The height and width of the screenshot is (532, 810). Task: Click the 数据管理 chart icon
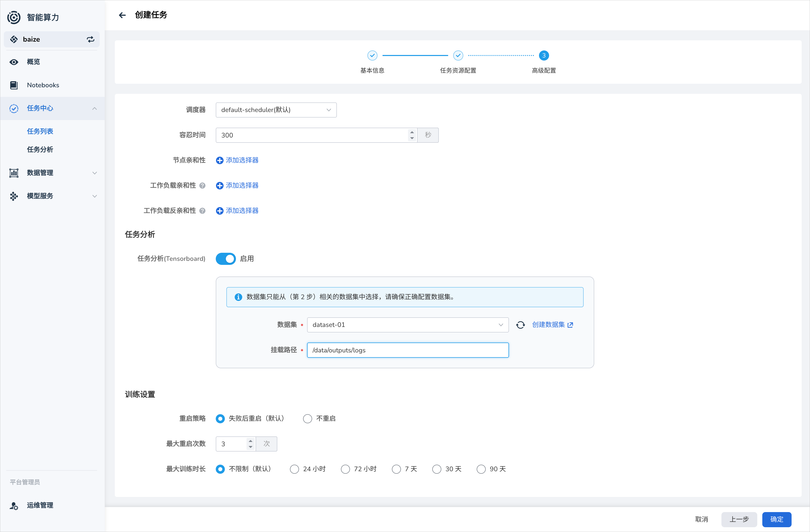(14, 173)
